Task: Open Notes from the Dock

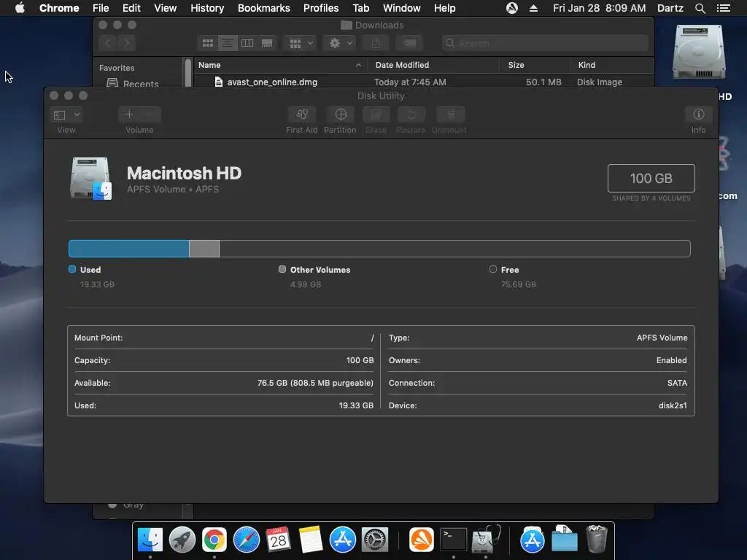Action: 311,540
